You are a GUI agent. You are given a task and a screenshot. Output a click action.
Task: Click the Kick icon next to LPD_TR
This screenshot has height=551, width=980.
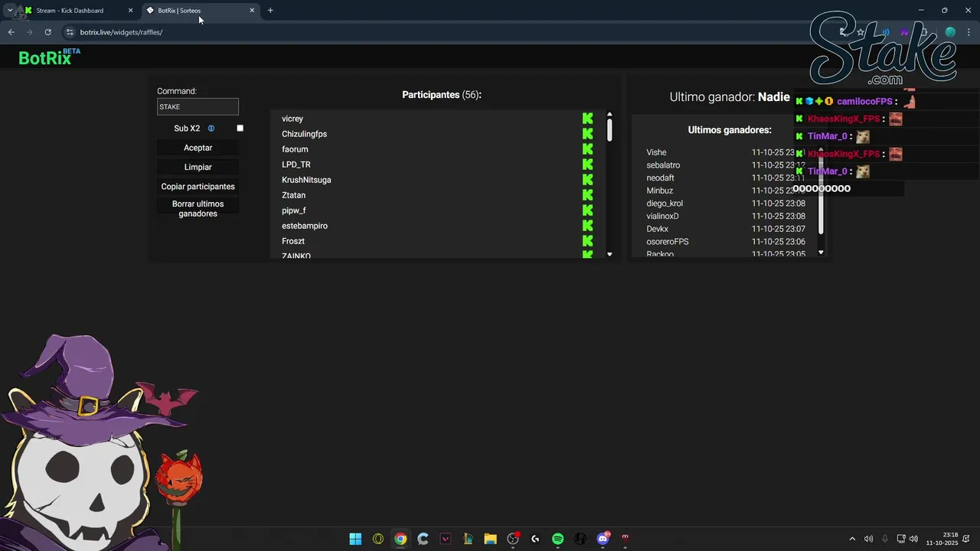tap(587, 165)
